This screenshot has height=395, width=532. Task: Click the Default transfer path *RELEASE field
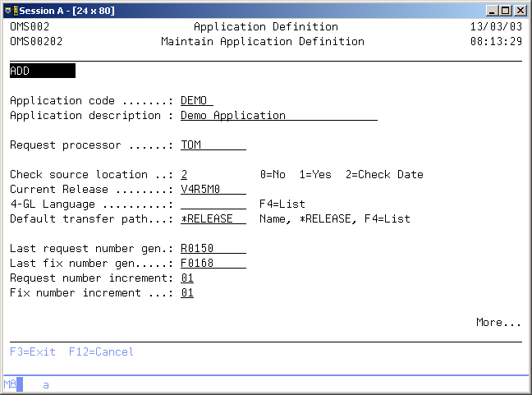(213, 219)
